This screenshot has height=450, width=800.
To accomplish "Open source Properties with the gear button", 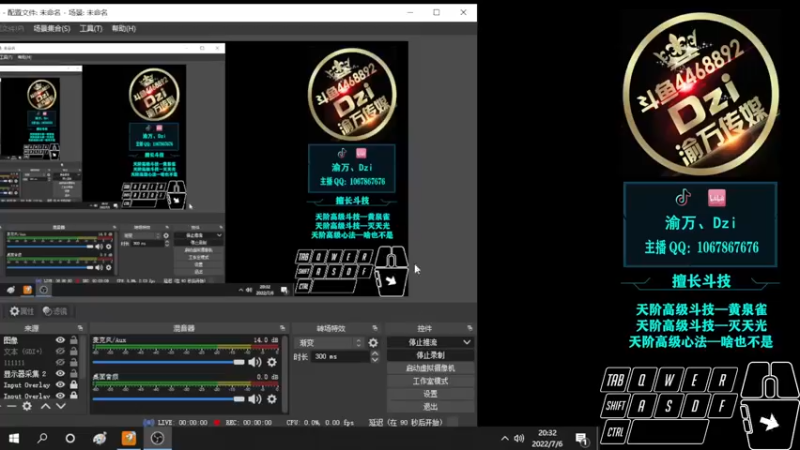I will coord(21,311).
